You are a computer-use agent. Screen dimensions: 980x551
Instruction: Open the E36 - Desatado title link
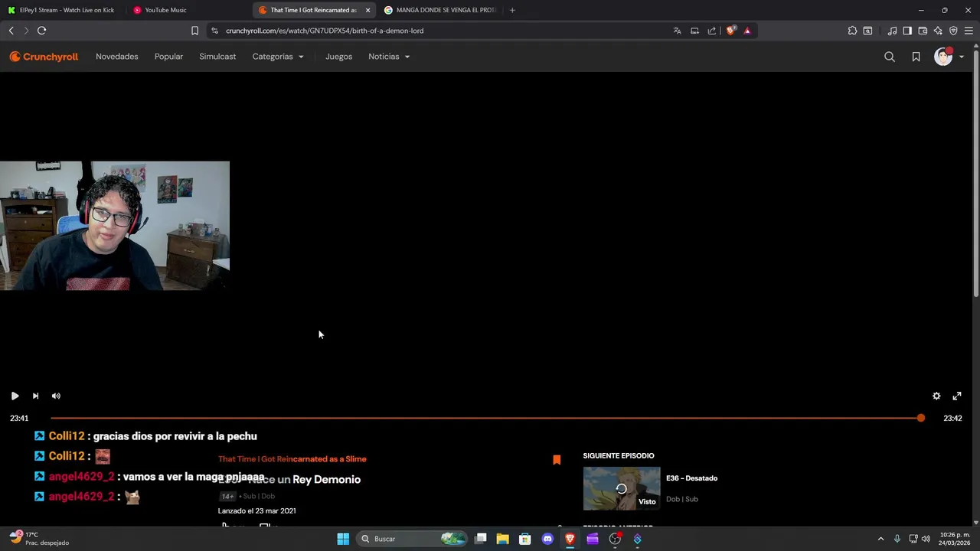coord(691,478)
